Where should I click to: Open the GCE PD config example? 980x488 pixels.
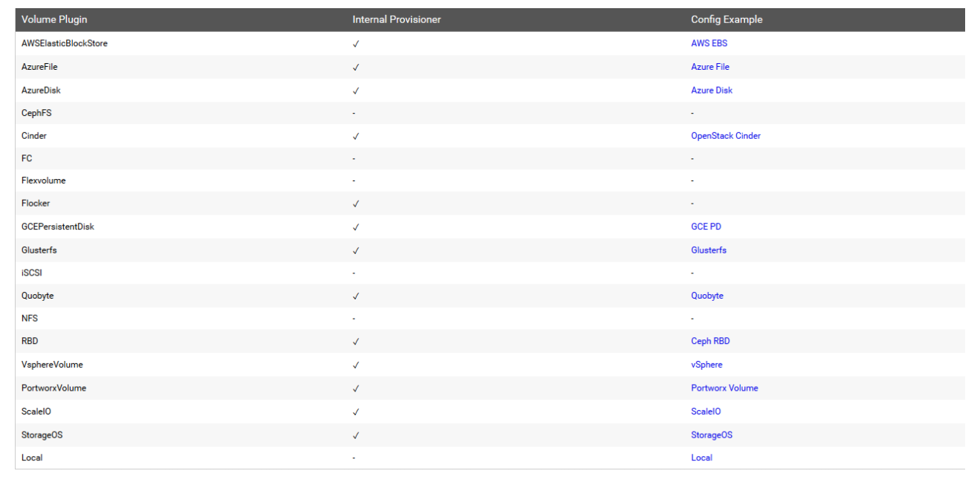point(706,227)
